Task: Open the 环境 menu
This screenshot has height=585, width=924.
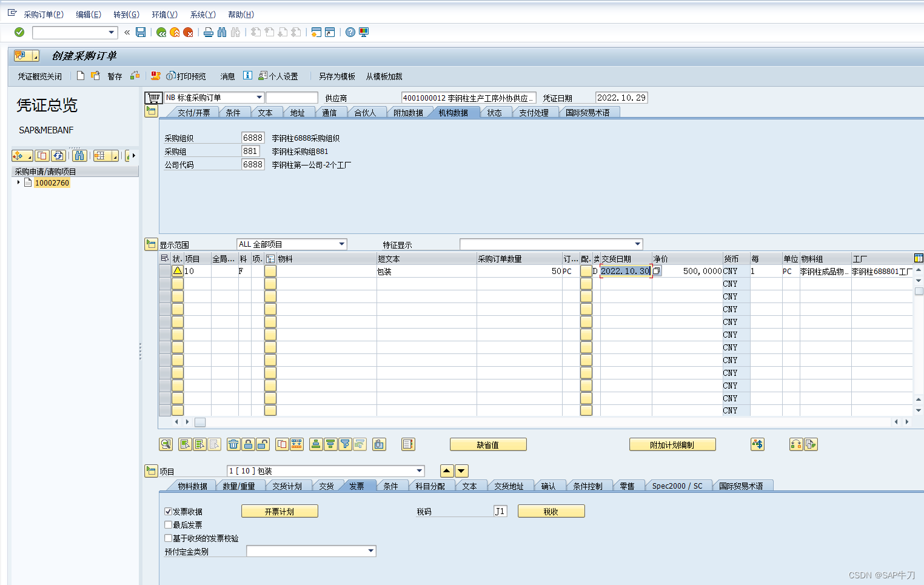Action: click(165, 15)
